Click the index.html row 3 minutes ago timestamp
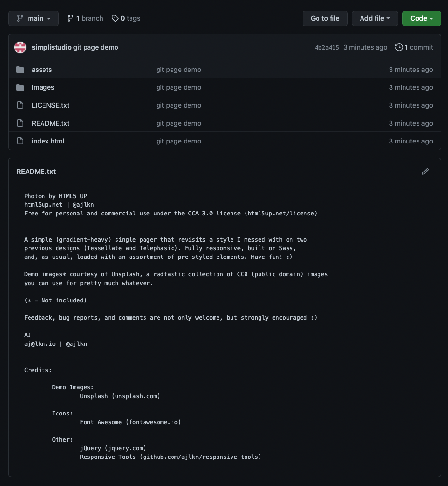The height and width of the screenshot is (486, 448). 411,141
